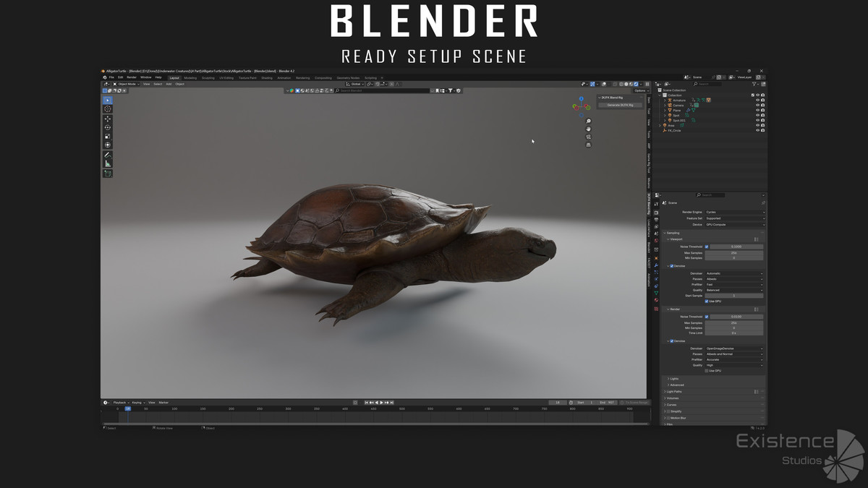The height and width of the screenshot is (488, 868).
Task: Click the outliner filter funnel icon
Action: [754, 84]
